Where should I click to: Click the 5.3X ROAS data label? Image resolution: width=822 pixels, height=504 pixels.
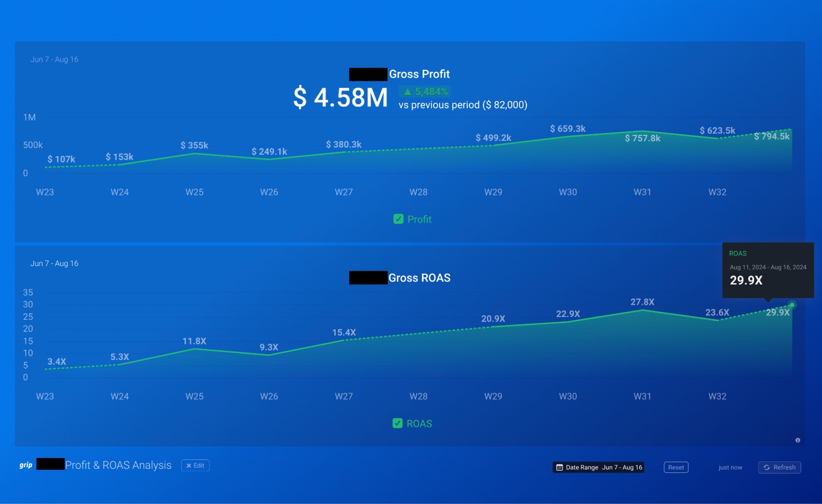tap(120, 357)
